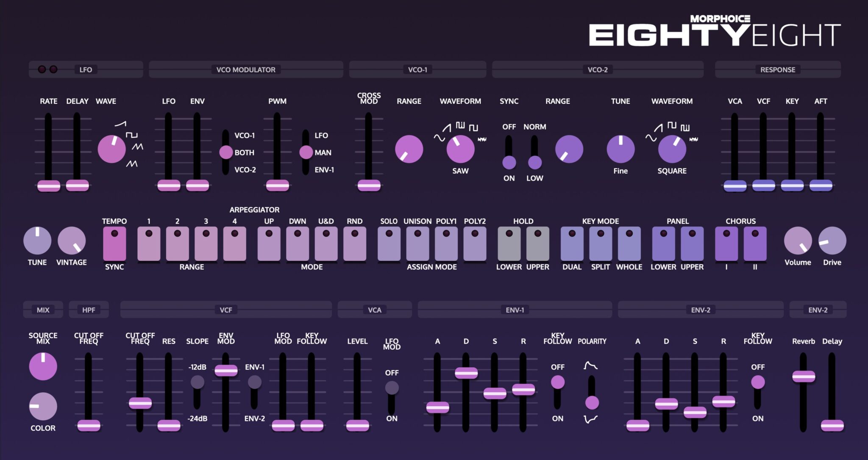The image size is (868, 460).
Task: Click the Reverb slider handle
Action: (804, 376)
